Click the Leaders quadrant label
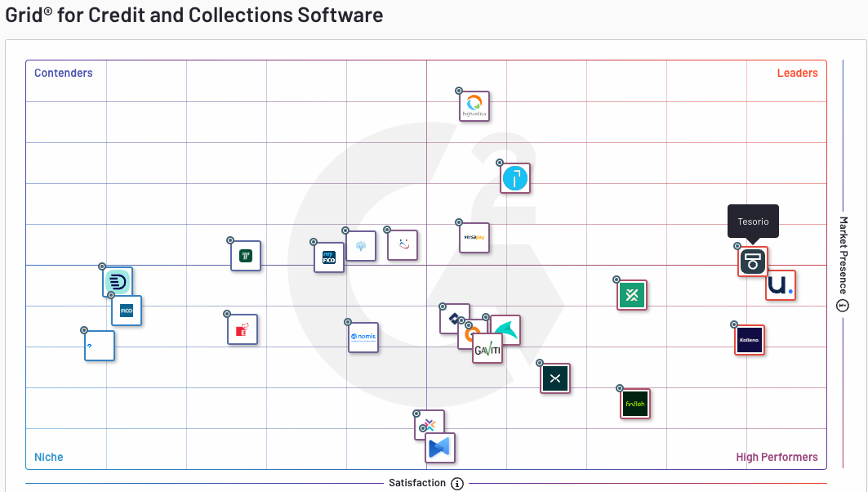The image size is (868, 492). pos(797,73)
